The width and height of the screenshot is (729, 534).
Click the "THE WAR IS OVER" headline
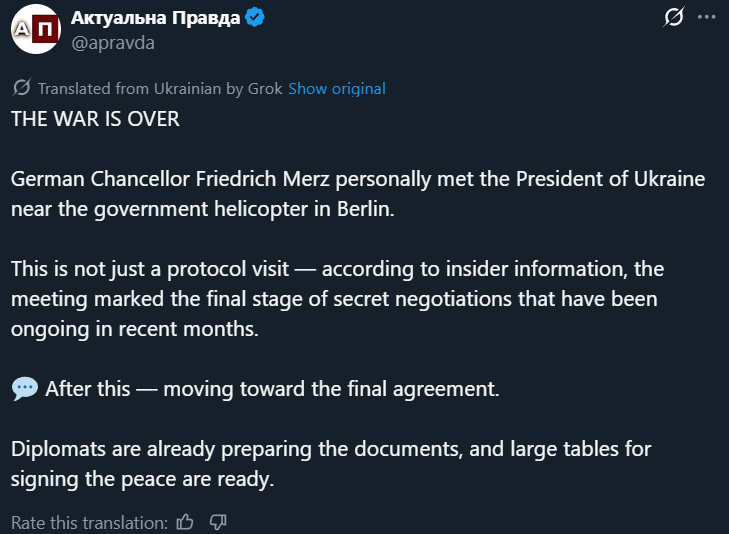point(95,119)
